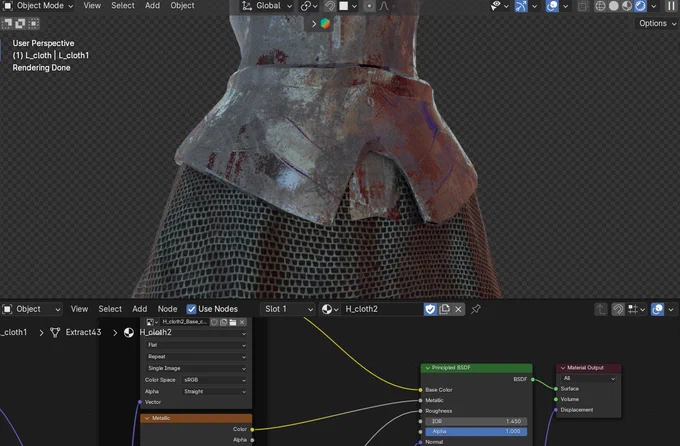Go to parent node tree arrow
This screenshot has width=680, height=446.
point(601,309)
